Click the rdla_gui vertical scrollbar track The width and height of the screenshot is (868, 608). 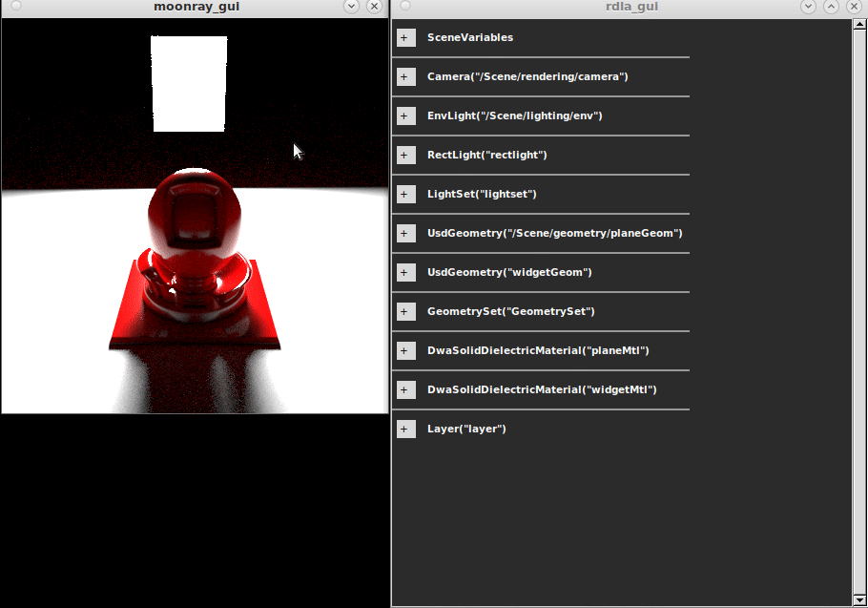tap(859, 312)
